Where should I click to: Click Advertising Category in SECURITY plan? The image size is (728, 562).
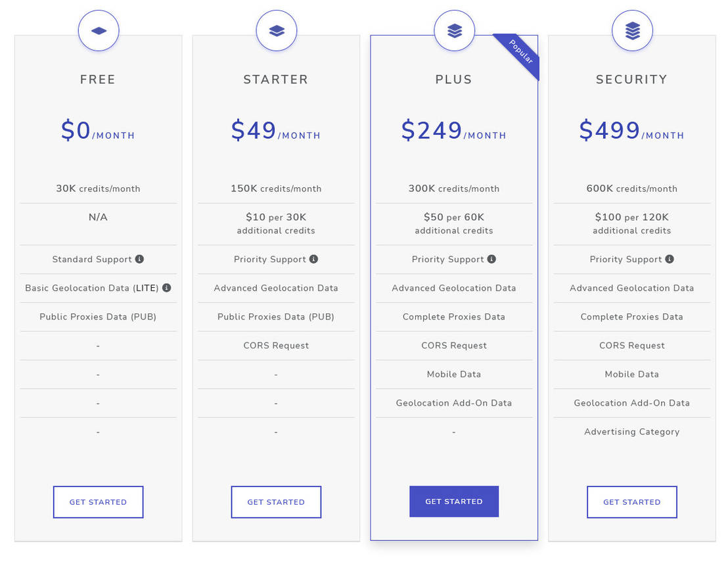632,432
